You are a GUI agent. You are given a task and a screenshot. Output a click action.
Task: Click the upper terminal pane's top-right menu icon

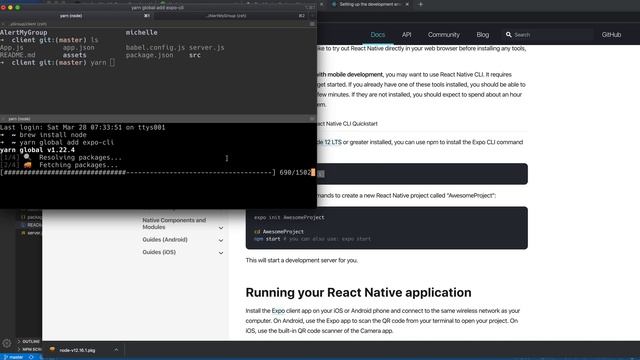[312, 24]
